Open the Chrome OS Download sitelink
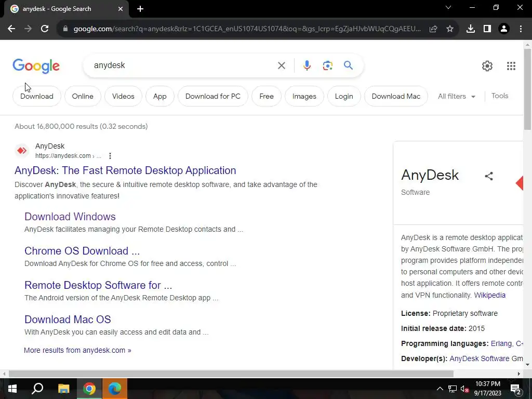Screen dimensions: 532x399 click(x=82, y=251)
